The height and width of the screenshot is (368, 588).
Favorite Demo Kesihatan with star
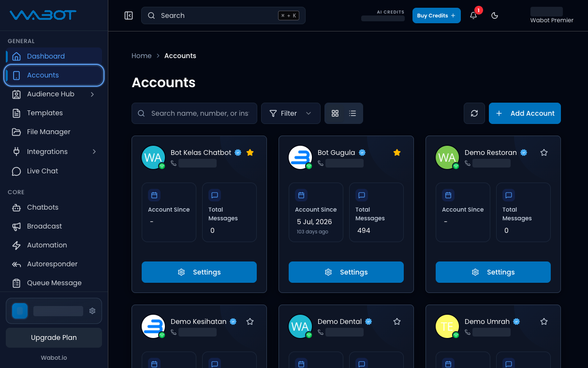coord(250,322)
